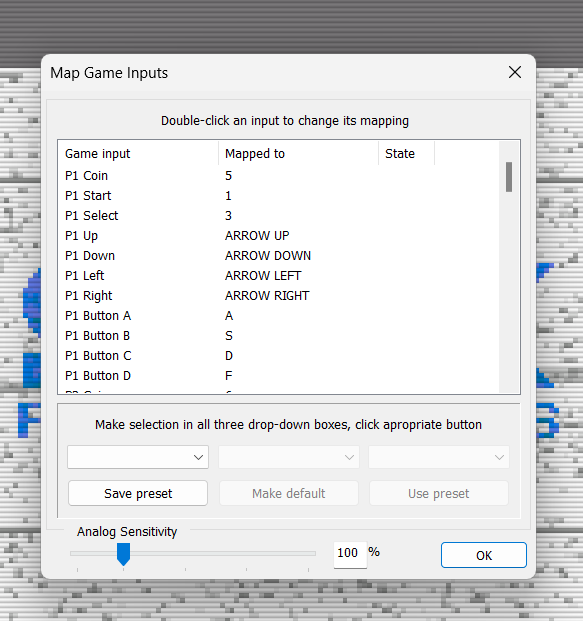Click the OK button

(x=484, y=555)
